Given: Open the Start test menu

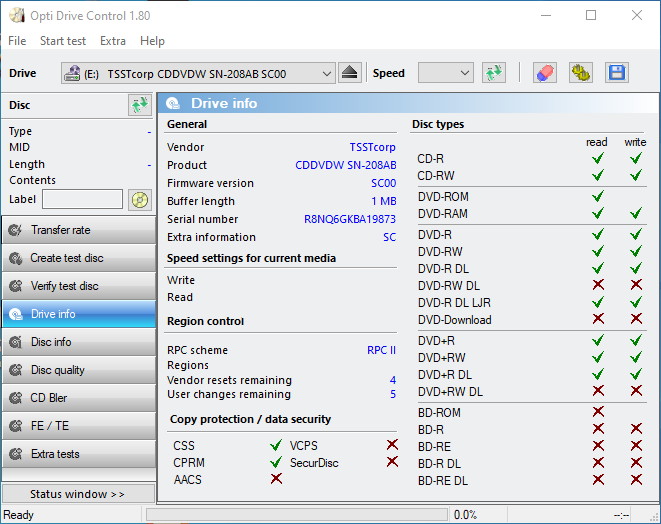Looking at the screenshot, I should [63, 41].
